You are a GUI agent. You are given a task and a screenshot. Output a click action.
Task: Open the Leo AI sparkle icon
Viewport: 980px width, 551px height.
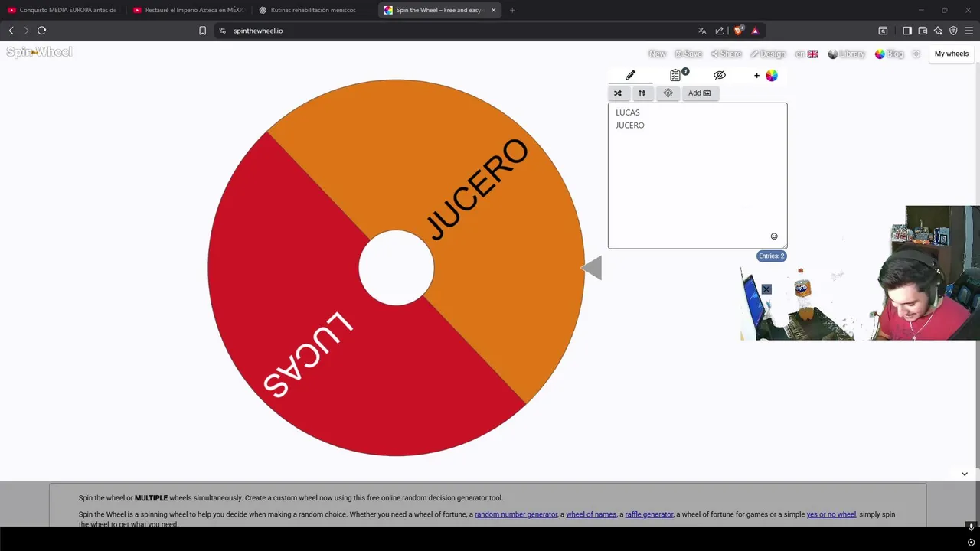938,31
